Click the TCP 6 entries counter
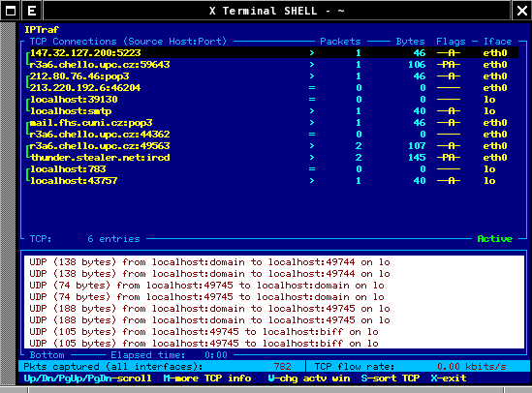 coord(85,239)
